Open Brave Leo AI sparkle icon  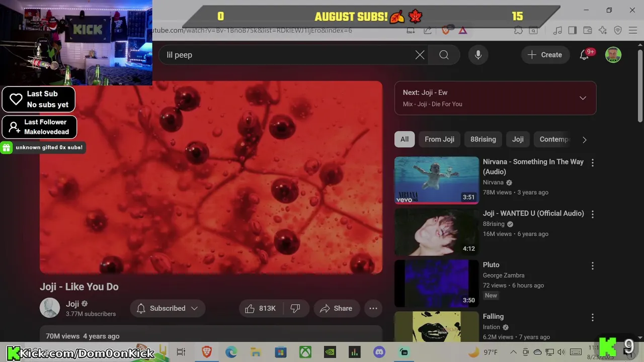[603, 30]
